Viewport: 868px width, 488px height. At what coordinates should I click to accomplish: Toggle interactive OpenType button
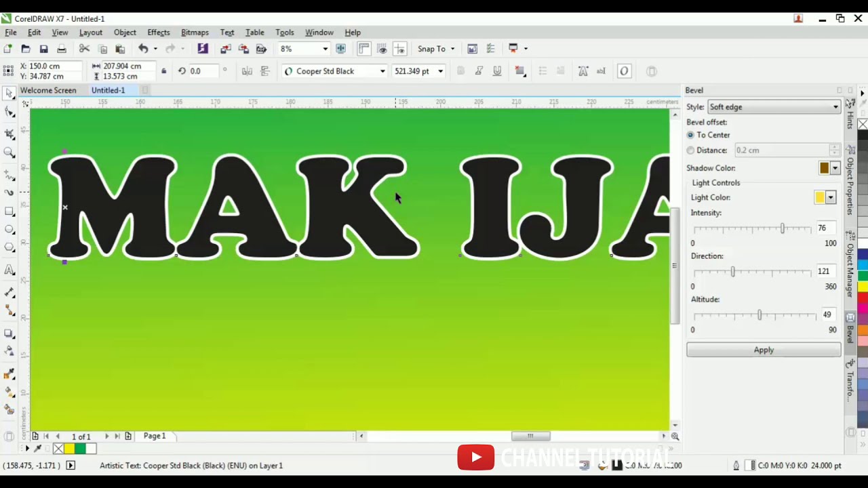point(624,71)
